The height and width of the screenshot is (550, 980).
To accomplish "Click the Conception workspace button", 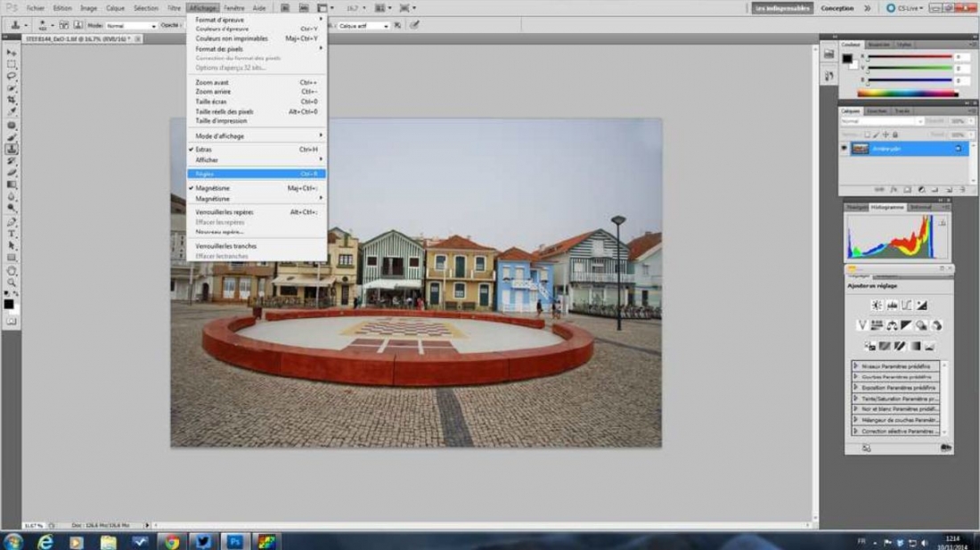I will pos(837,8).
